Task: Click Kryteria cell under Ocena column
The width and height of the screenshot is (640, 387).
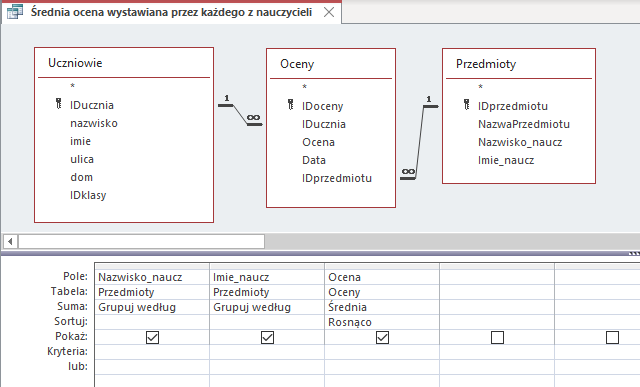Action: point(382,352)
